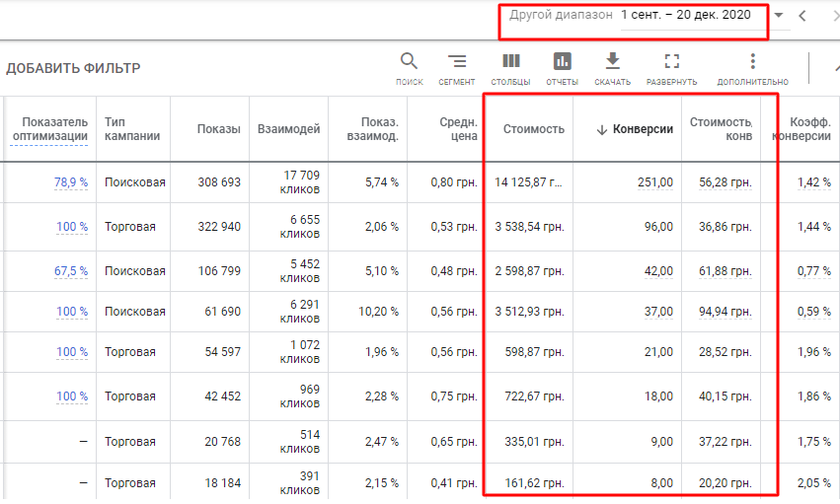This screenshot has height=504, width=840.
Task: Click cost per conversion 61,88 грн.
Action: tap(725, 271)
